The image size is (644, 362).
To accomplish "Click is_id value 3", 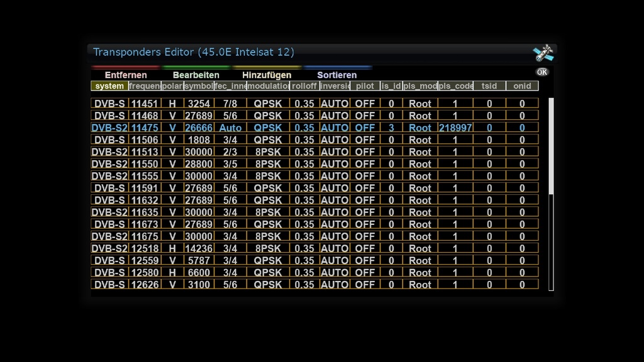I will click(x=391, y=128).
